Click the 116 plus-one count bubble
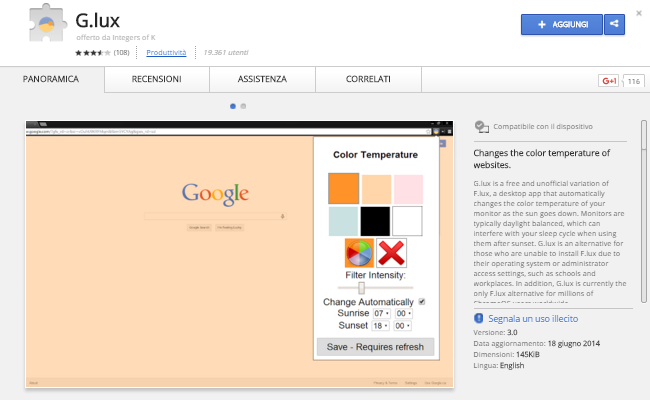The width and height of the screenshot is (650, 400). pos(634,81)
